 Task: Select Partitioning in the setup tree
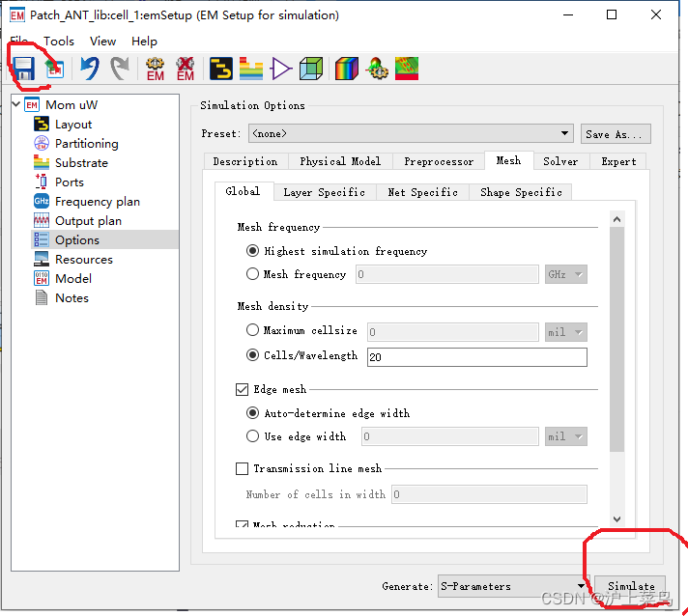(x=86, y=144)
